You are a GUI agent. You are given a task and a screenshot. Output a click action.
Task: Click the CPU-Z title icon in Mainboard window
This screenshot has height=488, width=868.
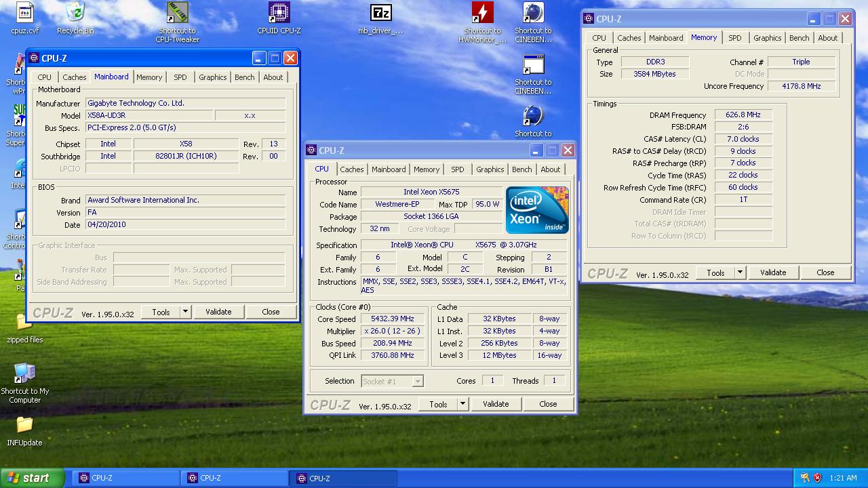pyautogui.click(x=35, y=58)
